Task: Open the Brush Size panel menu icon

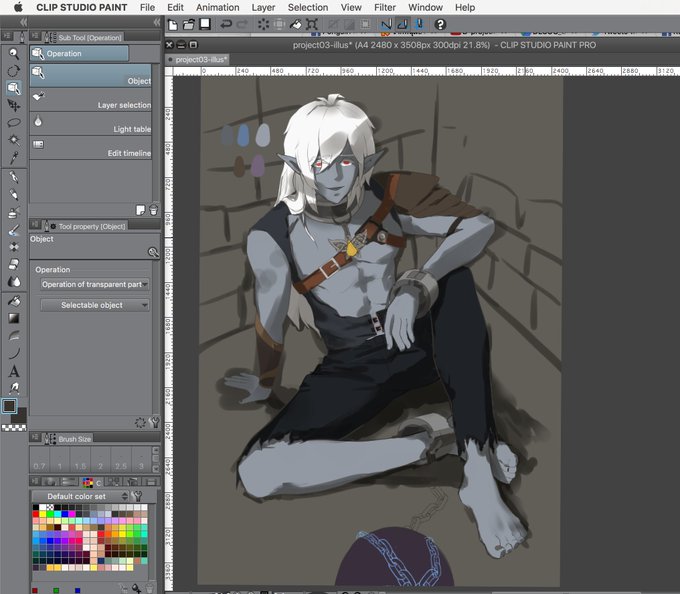Action: point(36,438)
